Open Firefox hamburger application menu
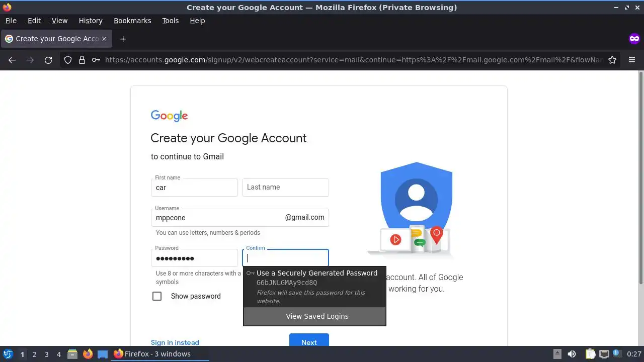Image resolution: width=644 pixels, height=362 pixels. coord(632,60)
